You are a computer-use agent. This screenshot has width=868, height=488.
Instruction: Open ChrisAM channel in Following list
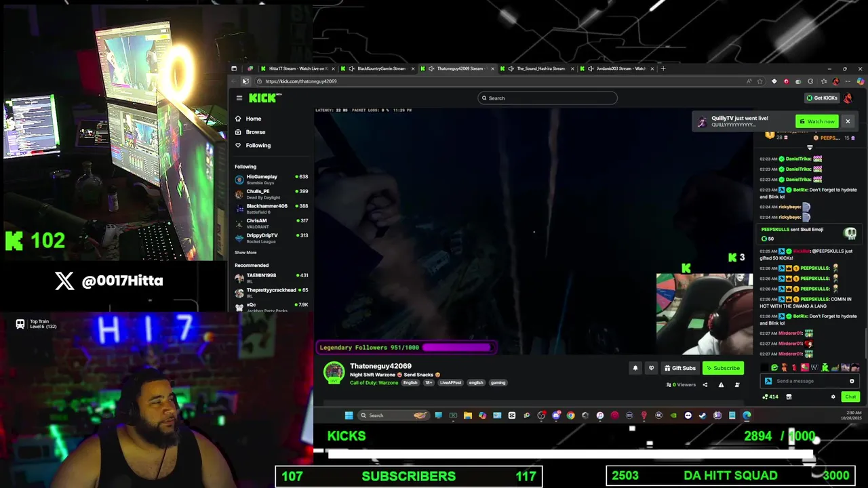(271, 224)
